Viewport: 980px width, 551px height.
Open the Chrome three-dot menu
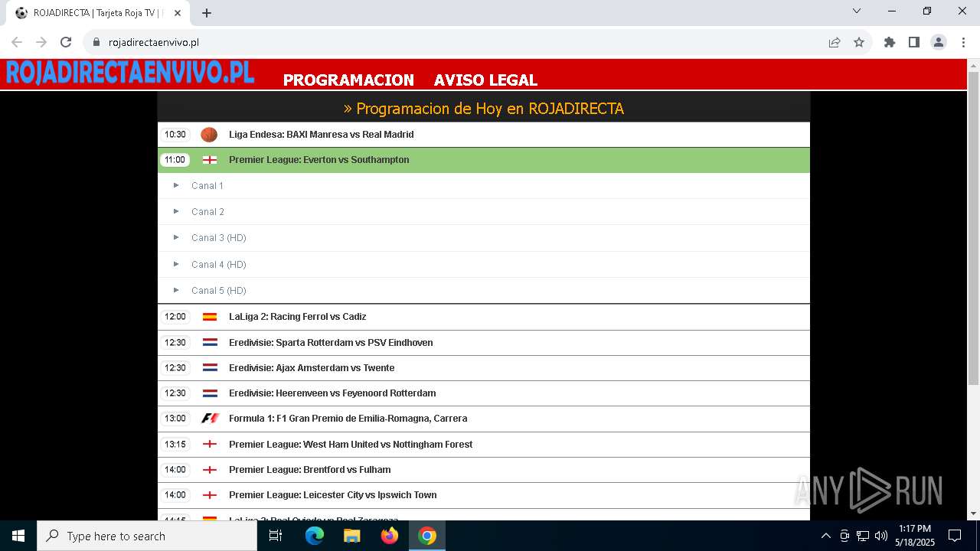(x=962, y=42)
